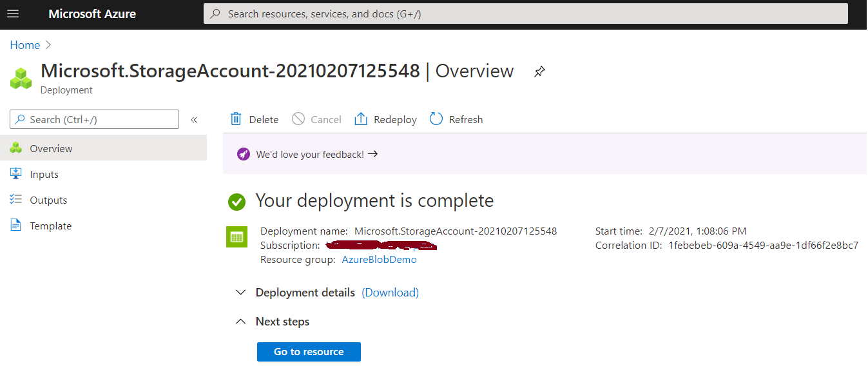Click the Template document icon in sidebar
The height and width of the screenshot is (368, 868).
coord(16,225)
